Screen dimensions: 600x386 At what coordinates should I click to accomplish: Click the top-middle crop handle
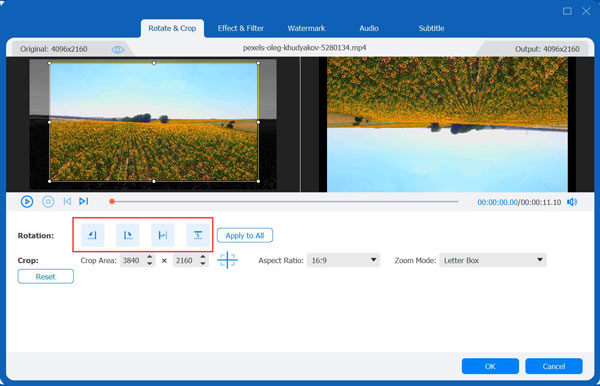pyautogui.click(x=154, y=63)
